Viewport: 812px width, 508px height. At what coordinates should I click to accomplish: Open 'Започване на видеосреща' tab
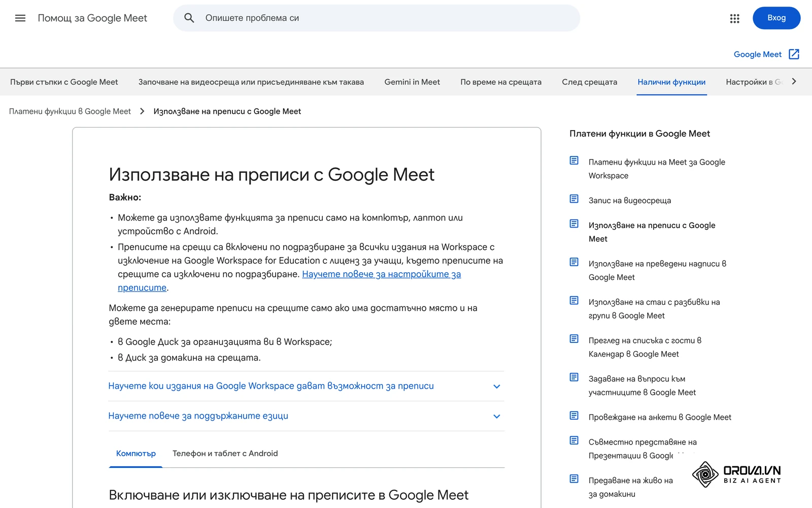(x=251, y=82)
